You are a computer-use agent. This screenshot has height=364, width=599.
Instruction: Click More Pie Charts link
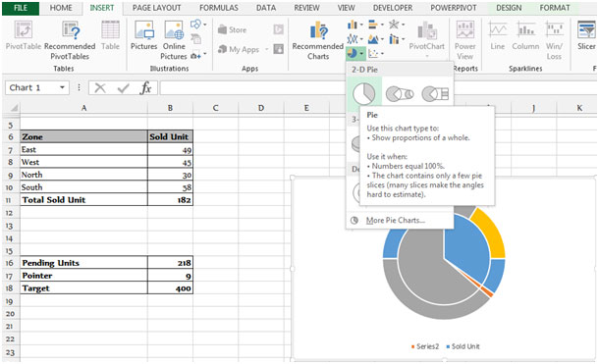click(x=396, y=220)
